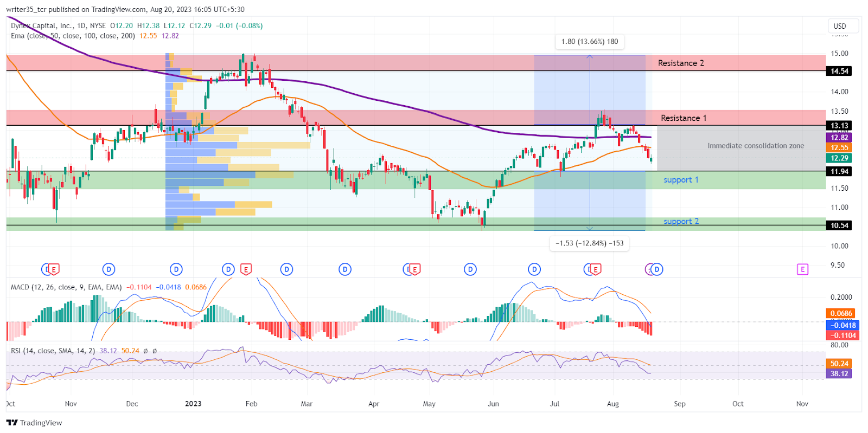Screen dimensions: 868x433
Task: Click the -1.53 (-12.84%) measurement label
Action: click(x=590, y=243)
